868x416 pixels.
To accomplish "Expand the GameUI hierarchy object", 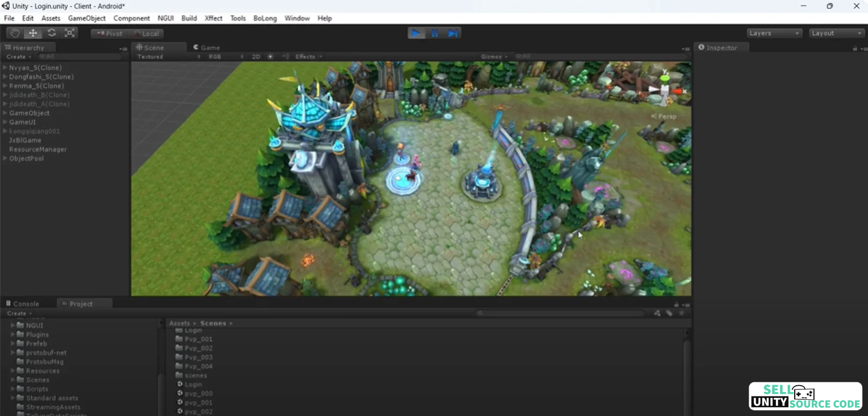I will 5,122.
